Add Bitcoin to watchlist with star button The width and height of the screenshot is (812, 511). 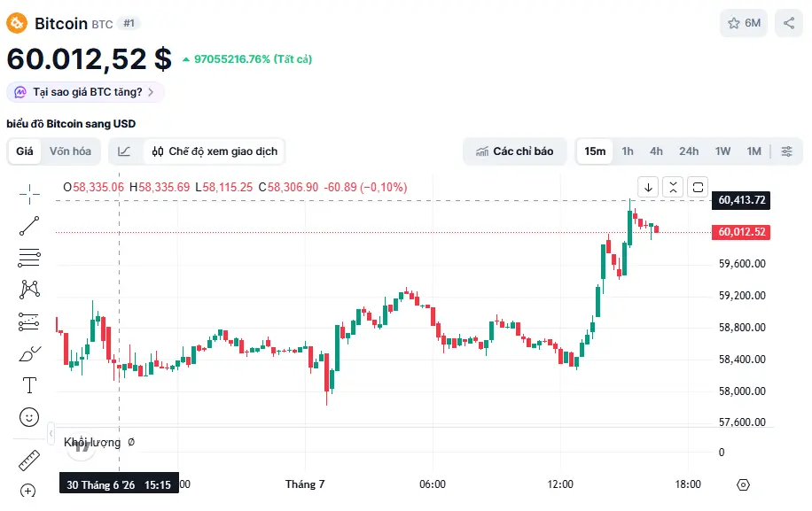pos(744,23)
